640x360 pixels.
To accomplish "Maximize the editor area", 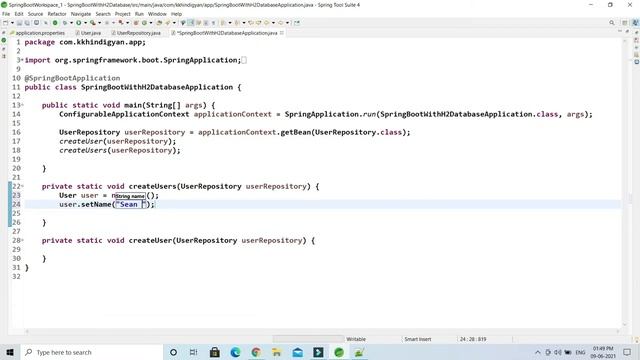I will [x=627, y=31].
